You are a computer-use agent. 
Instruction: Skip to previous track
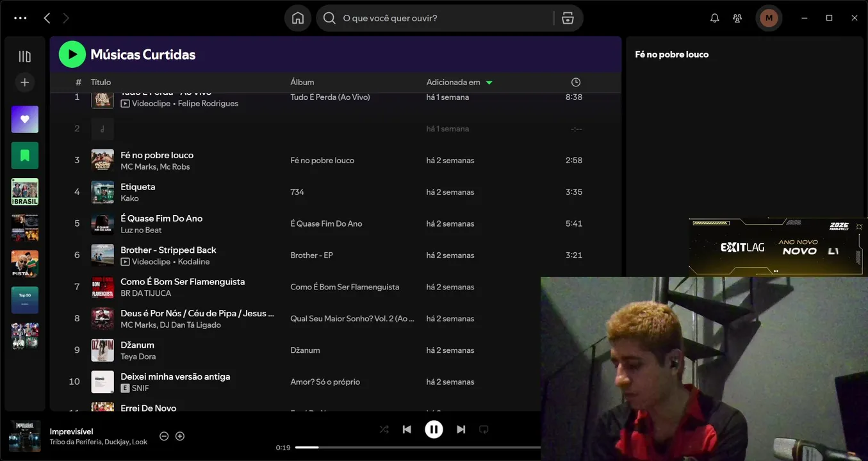click(407, 430)
